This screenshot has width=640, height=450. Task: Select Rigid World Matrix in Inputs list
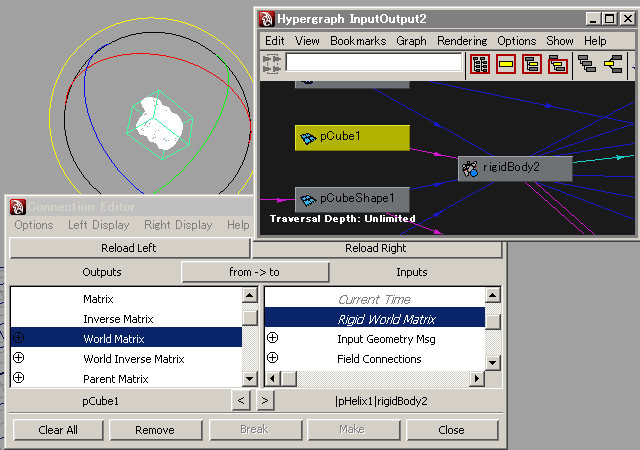[x=375, y=319]
